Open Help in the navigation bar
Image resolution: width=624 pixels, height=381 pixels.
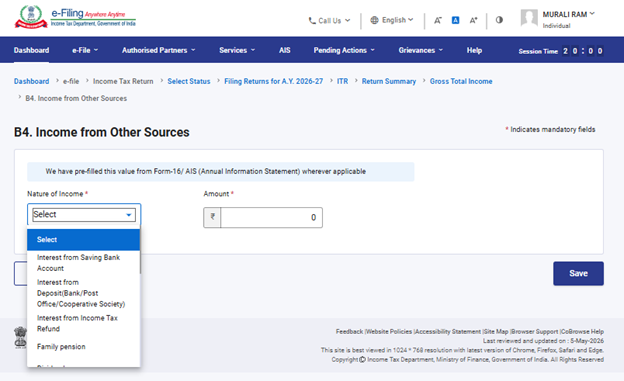pyautogui.click(x=474, y=50)
